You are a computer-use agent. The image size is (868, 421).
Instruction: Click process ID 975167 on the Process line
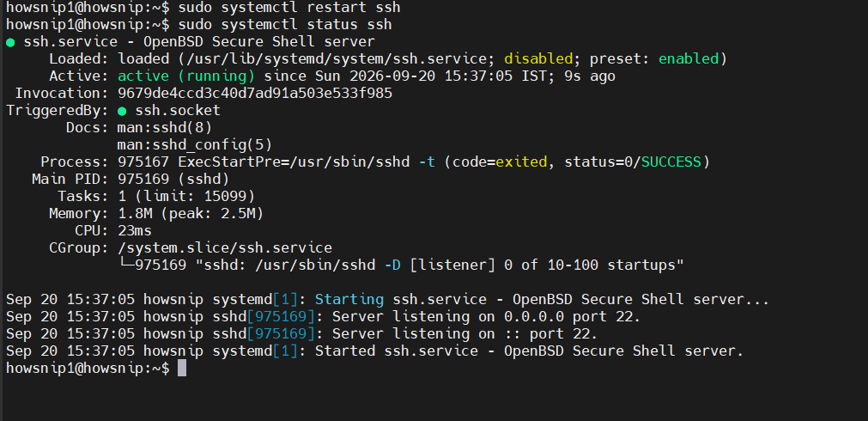[x=143, y=162]
